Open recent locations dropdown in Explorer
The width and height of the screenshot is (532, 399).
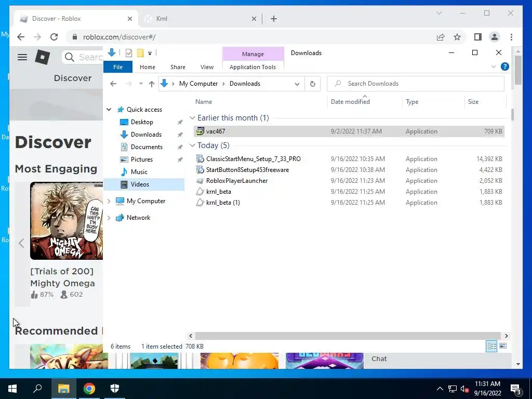(x=141, y=84)
